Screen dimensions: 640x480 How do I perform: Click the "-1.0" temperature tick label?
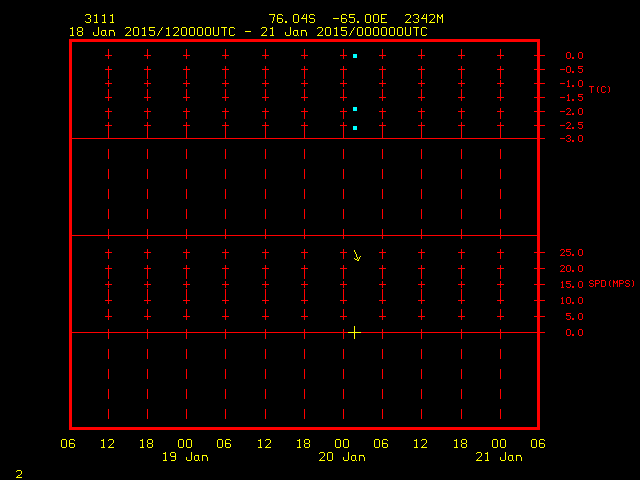click(x=571, y=84)
